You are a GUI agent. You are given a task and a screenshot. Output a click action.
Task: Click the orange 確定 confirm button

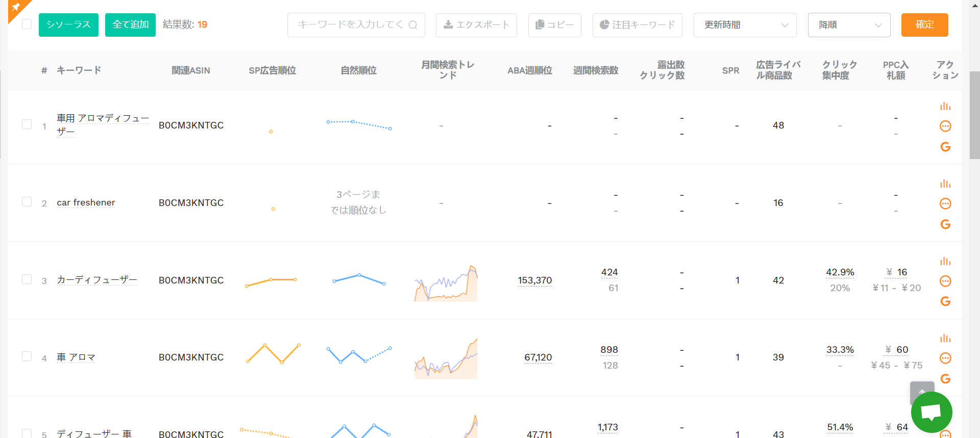924,25
